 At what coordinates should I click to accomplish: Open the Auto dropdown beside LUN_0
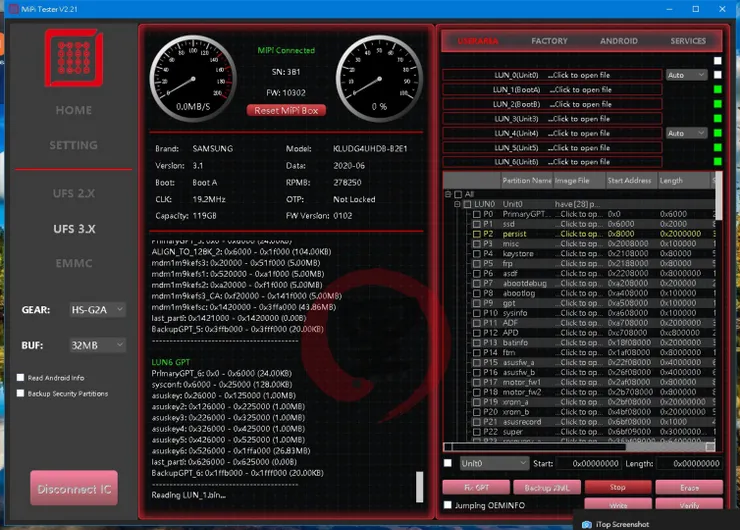687,75
